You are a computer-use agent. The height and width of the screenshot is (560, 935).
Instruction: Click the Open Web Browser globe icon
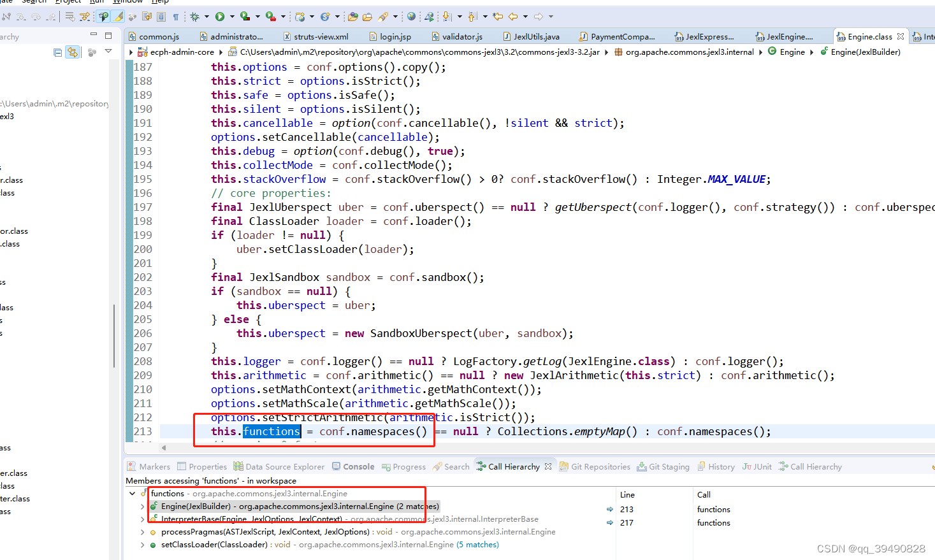pos(410,17)
